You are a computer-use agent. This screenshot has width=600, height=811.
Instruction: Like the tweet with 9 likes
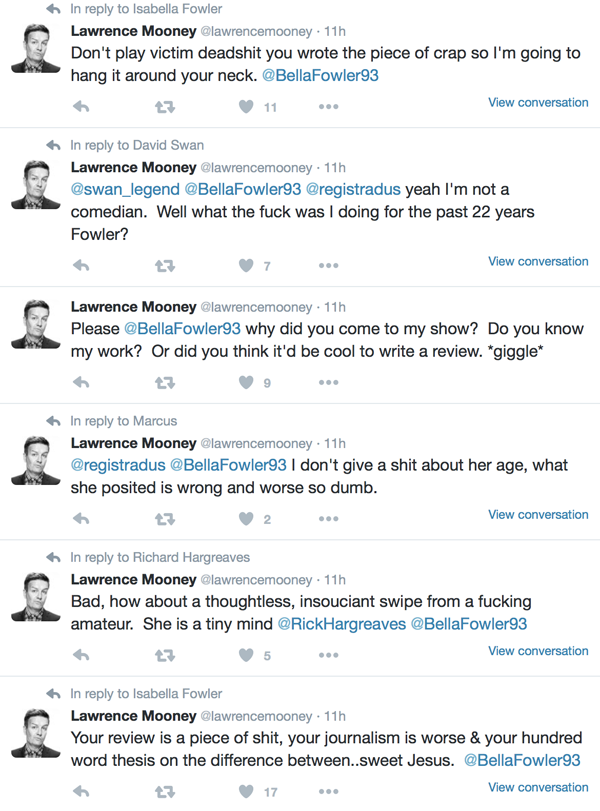pos(246,382)
